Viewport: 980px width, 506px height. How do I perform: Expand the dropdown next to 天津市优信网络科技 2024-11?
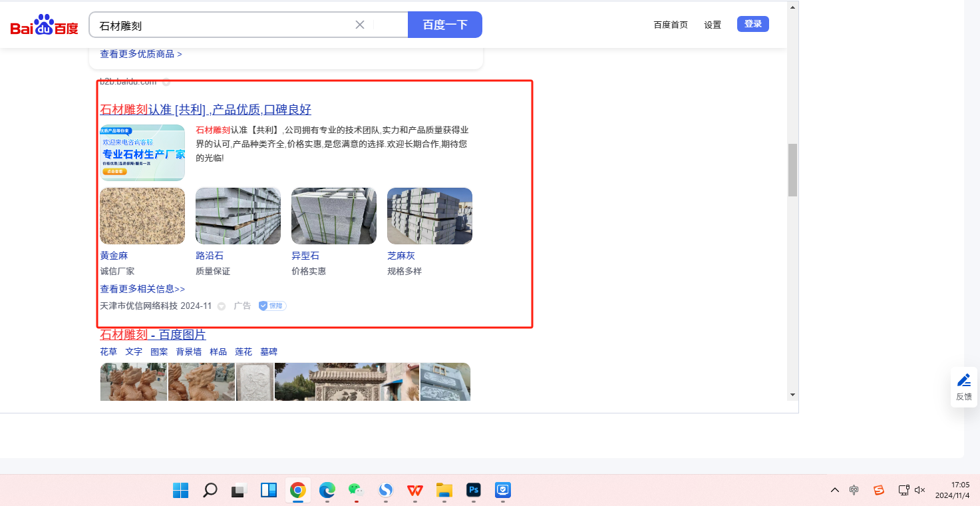[222, 306]
